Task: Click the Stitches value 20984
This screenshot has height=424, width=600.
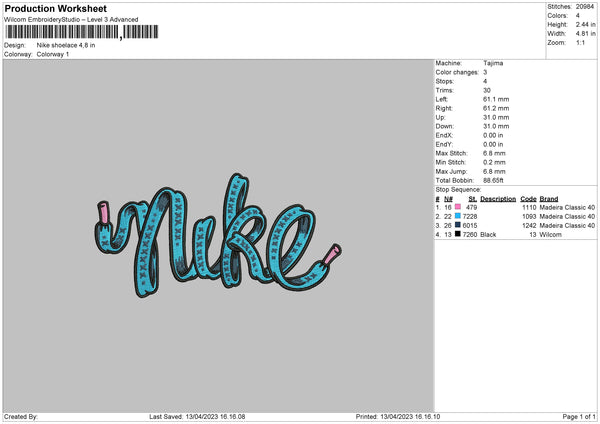Action: click(585, 7)
